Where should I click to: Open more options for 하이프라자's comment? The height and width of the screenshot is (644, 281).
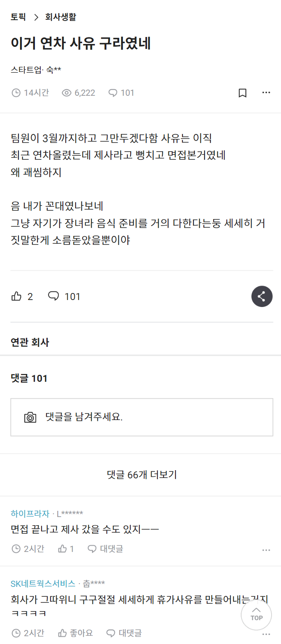coord(266,549)
